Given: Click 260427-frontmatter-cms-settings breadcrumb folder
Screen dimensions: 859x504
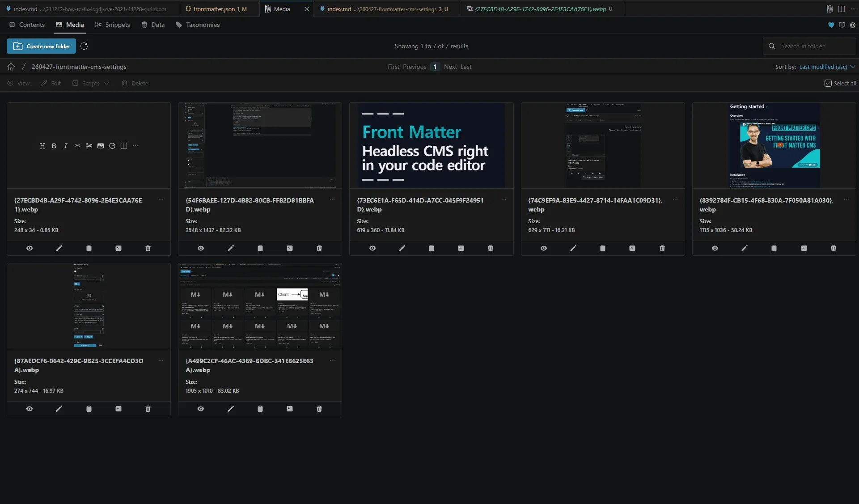Looking at the screenshot, I should [79, 67].
